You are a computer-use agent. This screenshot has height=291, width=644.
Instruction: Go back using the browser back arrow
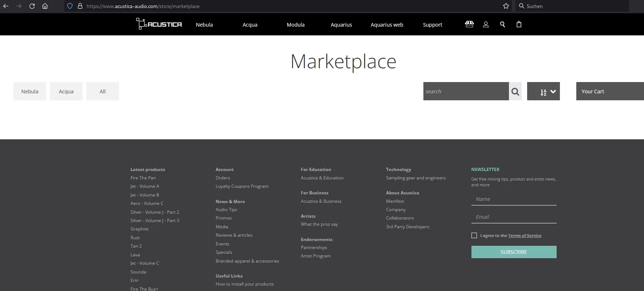(x=6, y=6)
